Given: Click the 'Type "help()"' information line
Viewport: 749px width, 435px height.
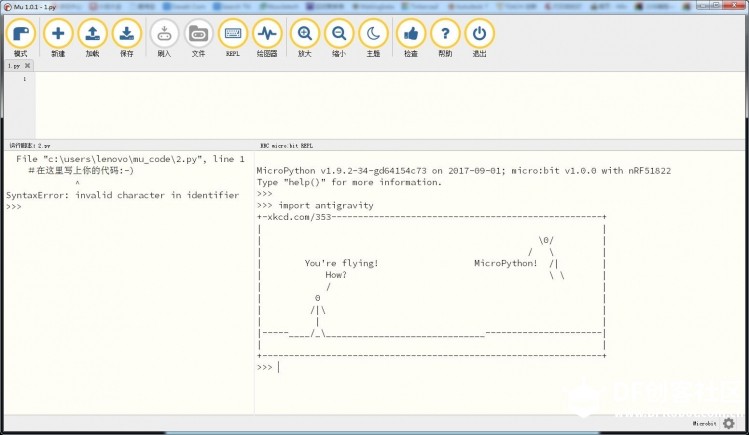Looking at the screenshot, I should coord(349,182).
